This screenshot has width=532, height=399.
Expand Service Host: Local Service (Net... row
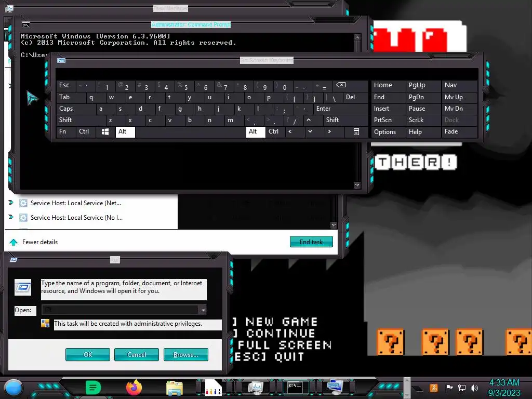click(11, 203)
